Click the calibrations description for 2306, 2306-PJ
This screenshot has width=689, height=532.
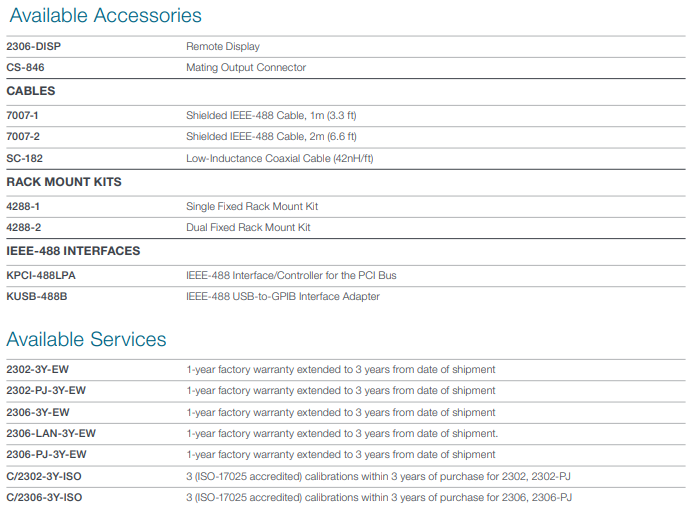[379, 497]
